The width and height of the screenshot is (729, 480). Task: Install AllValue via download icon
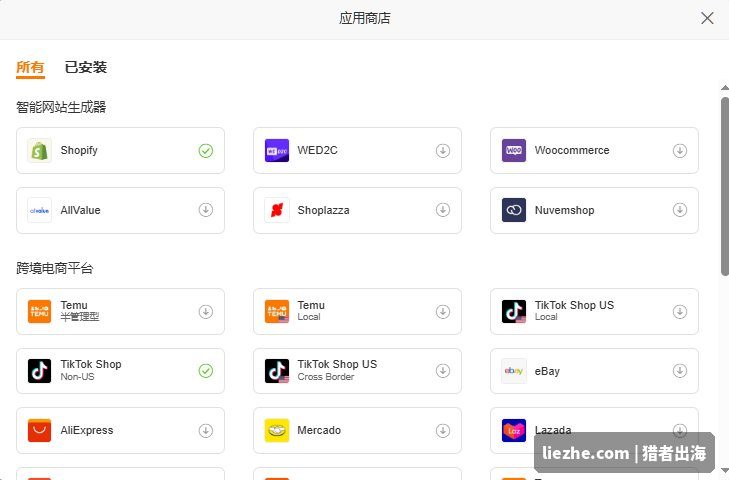pos(205,210)
